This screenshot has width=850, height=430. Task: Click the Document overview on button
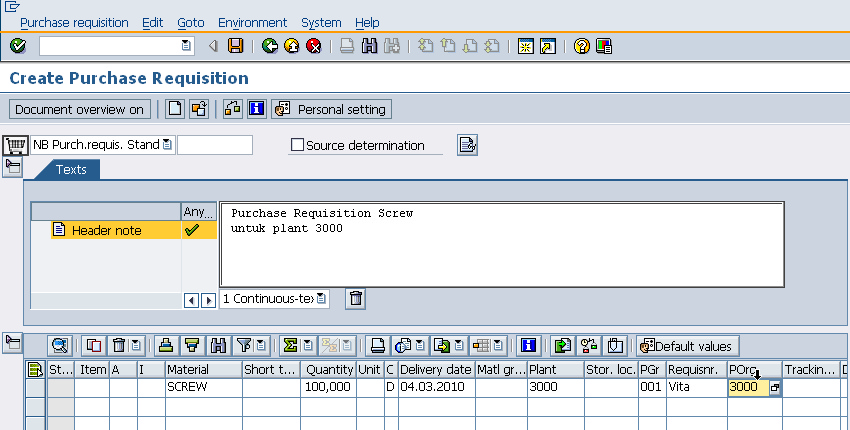click(x=80, y=109)
